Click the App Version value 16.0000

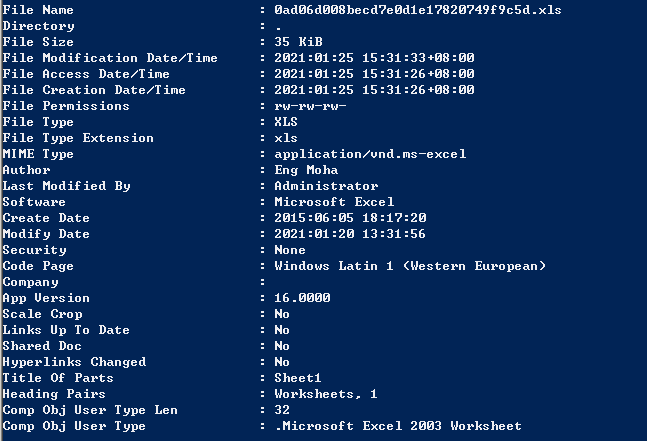tap(302, 298)
